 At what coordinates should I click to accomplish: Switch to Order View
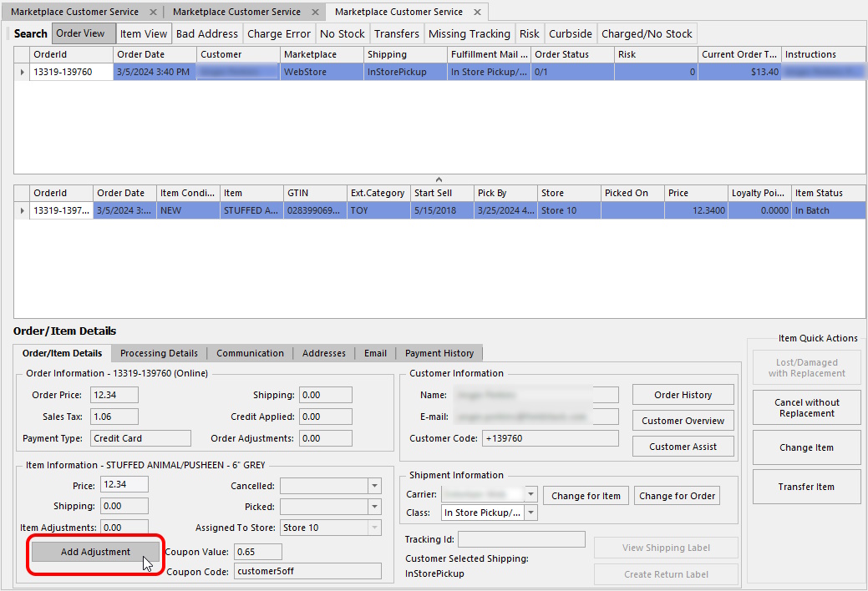pyautogui.click(x=84, y=33)
